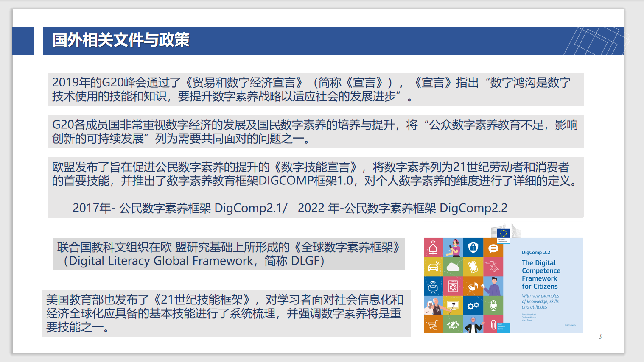Click the microphone icon on green tile
The width and height of the screenshot is (644, 362).
[x=493, y=306]
